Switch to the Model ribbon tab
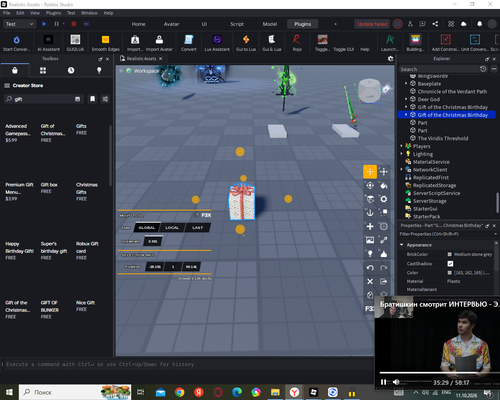 (x=270, y=24)
